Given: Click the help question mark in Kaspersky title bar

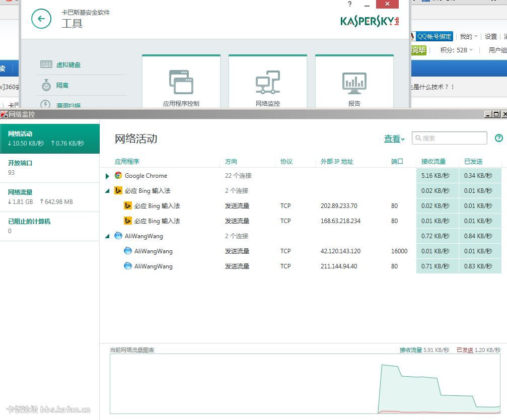Looking at the screenshot, I should pyautogui.click(x=349, y=4).
